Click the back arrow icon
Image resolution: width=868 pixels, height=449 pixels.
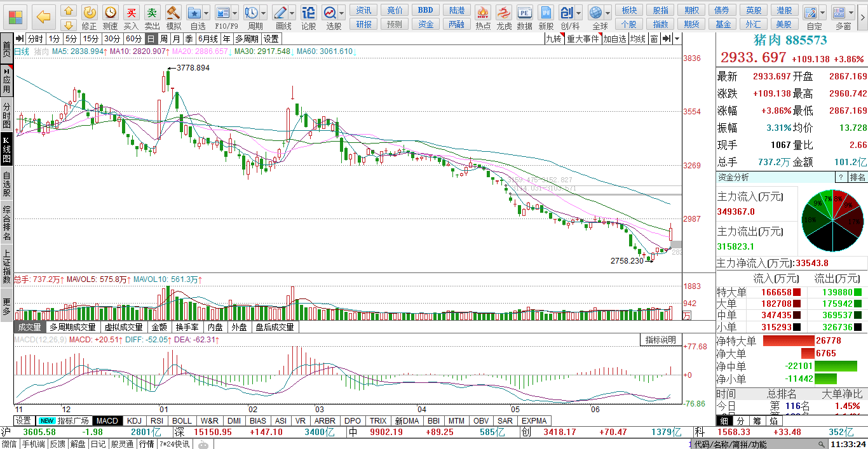[43, 17]
